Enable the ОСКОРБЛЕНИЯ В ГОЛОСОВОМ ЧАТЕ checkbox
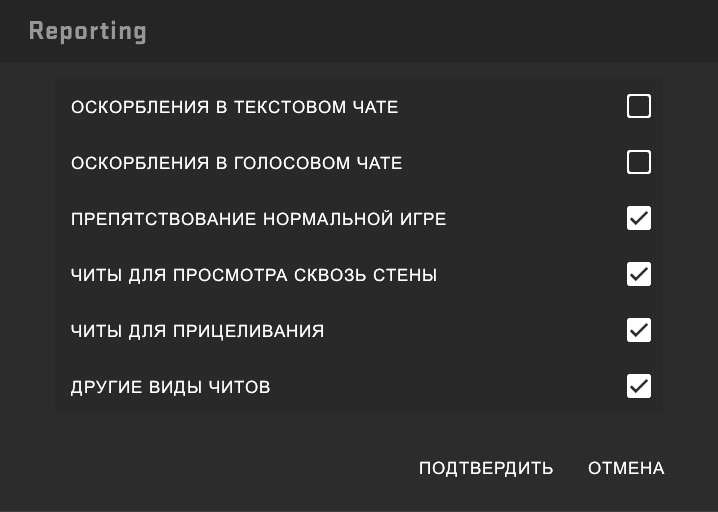The width and height of the screenshot is (718, 512). pyautogui.click(x=638, y=162)
